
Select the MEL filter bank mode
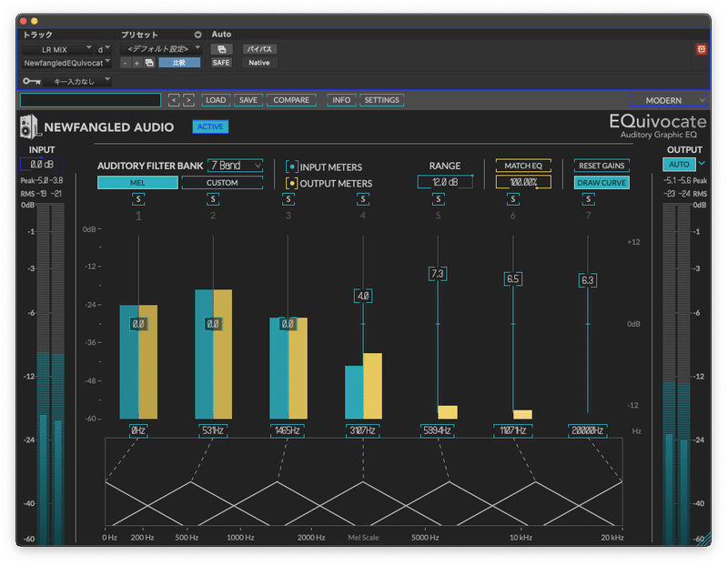pos(137,183)
